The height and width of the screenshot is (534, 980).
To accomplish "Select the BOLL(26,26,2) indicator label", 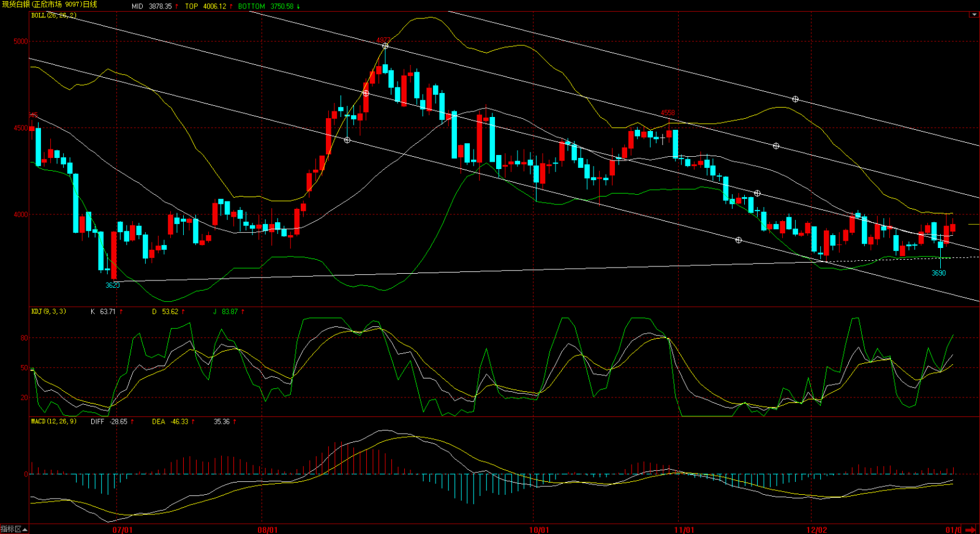I will (x=54, y=15).
